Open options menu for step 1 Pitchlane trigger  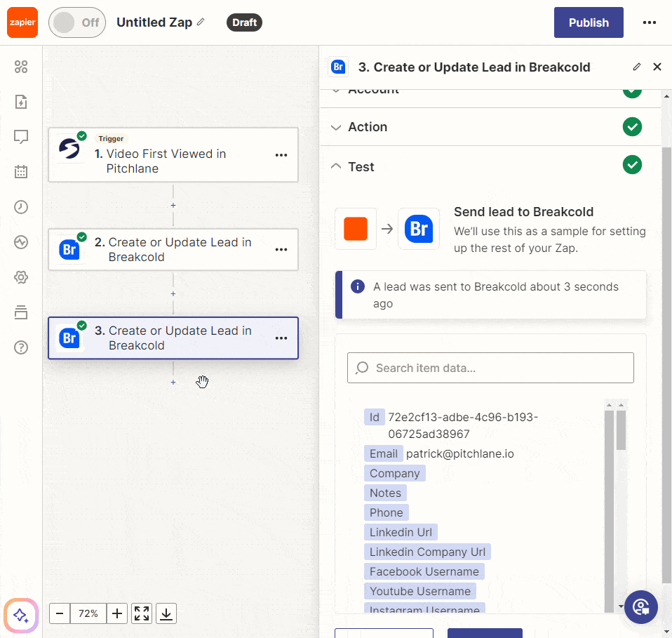[x=281, y=155]
